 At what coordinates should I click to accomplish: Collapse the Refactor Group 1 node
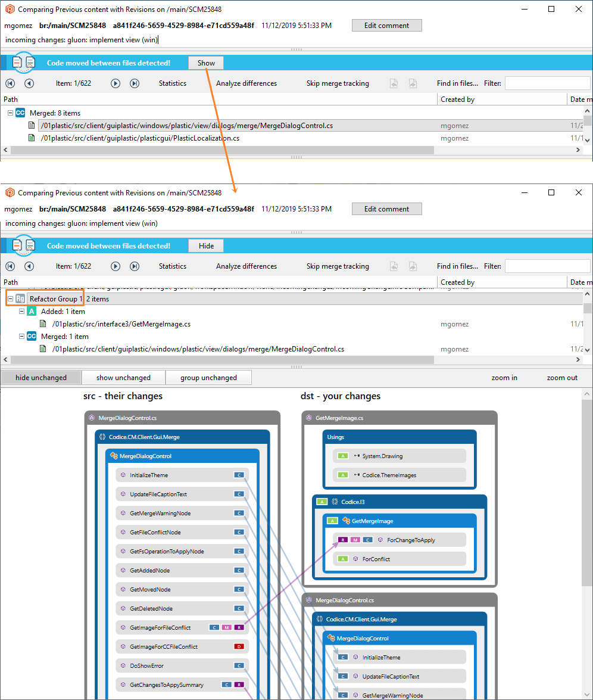[x=10, y=298]
